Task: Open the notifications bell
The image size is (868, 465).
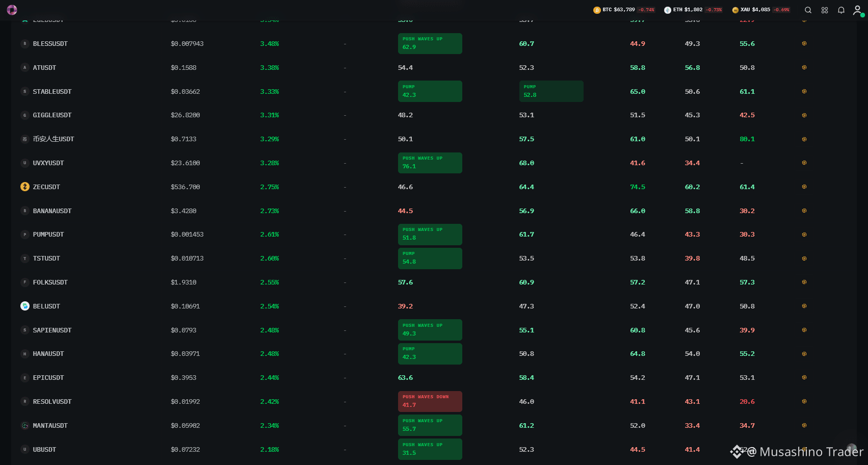Action: click(841, 10)
